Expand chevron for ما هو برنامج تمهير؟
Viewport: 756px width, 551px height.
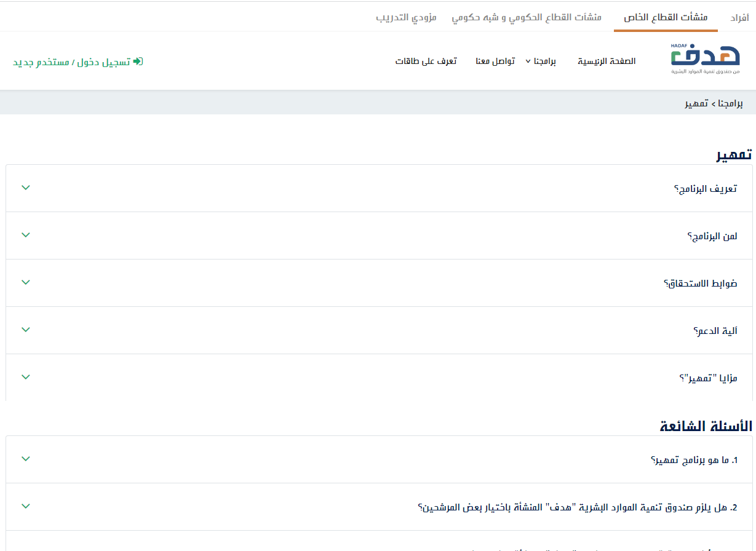[26, 459]
